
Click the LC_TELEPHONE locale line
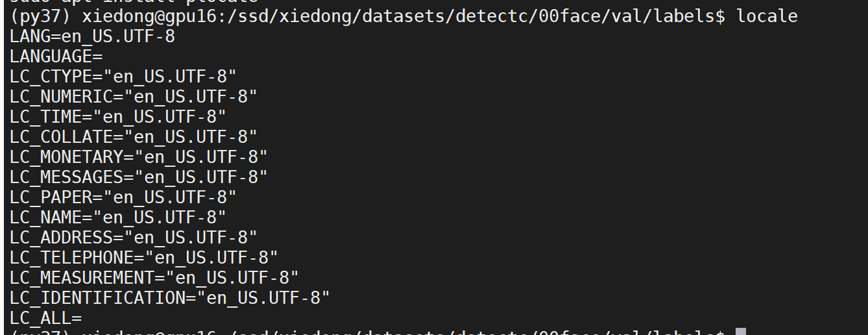[x=144, y=258]
